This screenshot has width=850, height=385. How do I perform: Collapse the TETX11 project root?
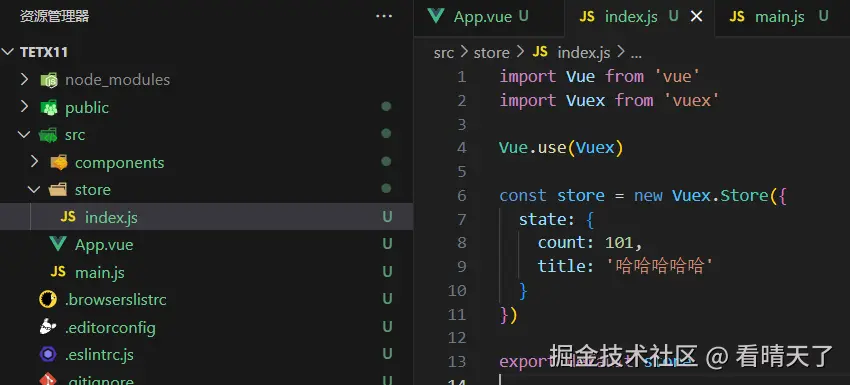pyautogui.click(x=8, y=52)
